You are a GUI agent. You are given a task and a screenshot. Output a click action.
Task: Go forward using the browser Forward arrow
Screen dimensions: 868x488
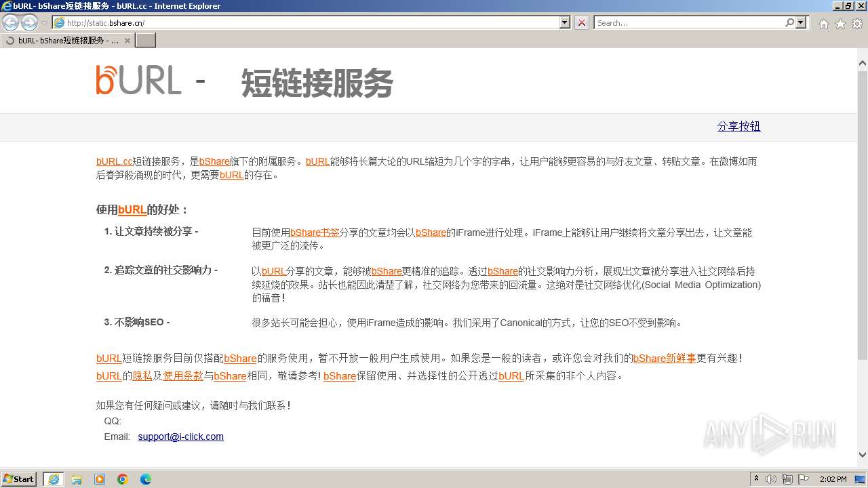tap(29, 23)
